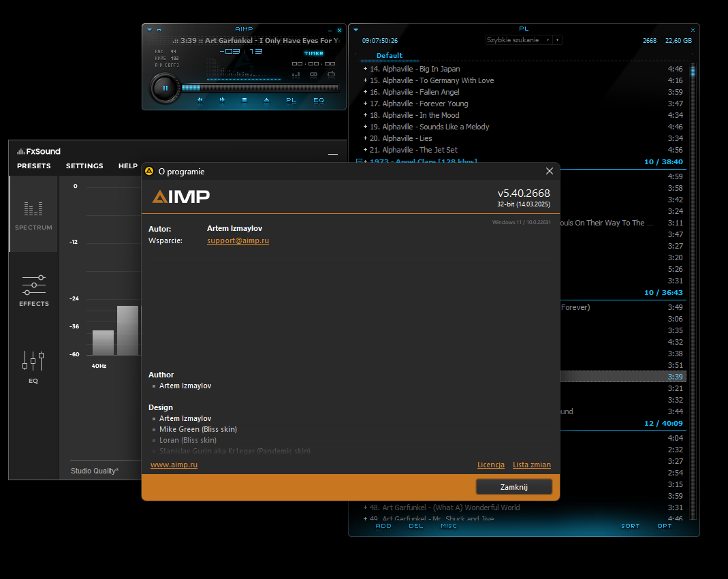Open the SORT menu in the playlist
The image size is (728, 579).
tap(631, 526)
